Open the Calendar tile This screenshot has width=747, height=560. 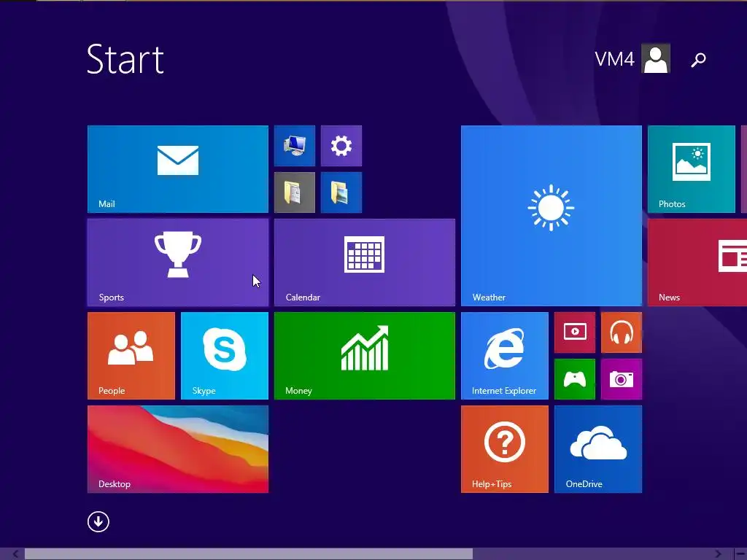coord(365,262)
